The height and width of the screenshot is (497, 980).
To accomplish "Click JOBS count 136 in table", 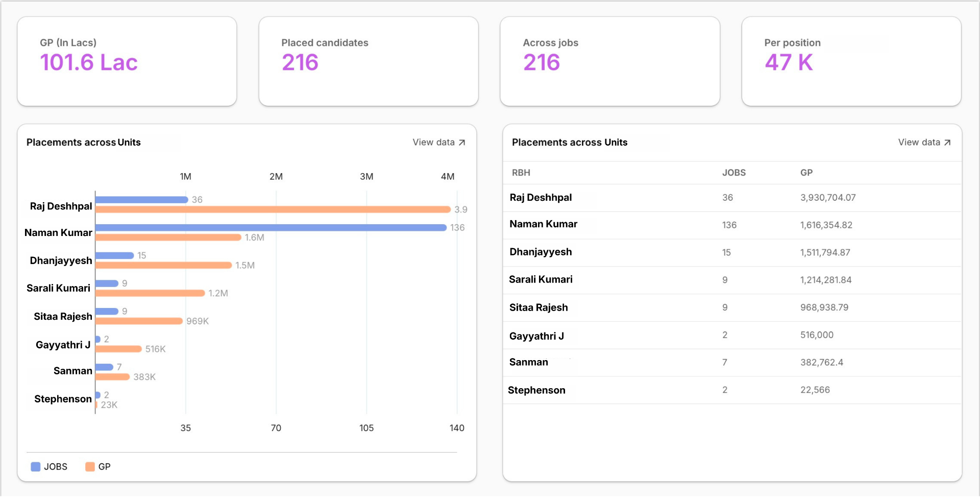I will (x=729, y=225).
